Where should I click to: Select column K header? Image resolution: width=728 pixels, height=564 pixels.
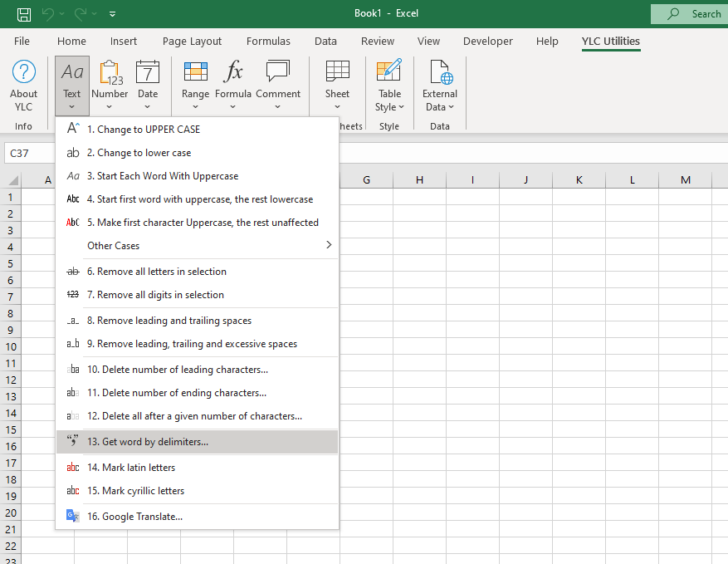click(x=579, y=180)
